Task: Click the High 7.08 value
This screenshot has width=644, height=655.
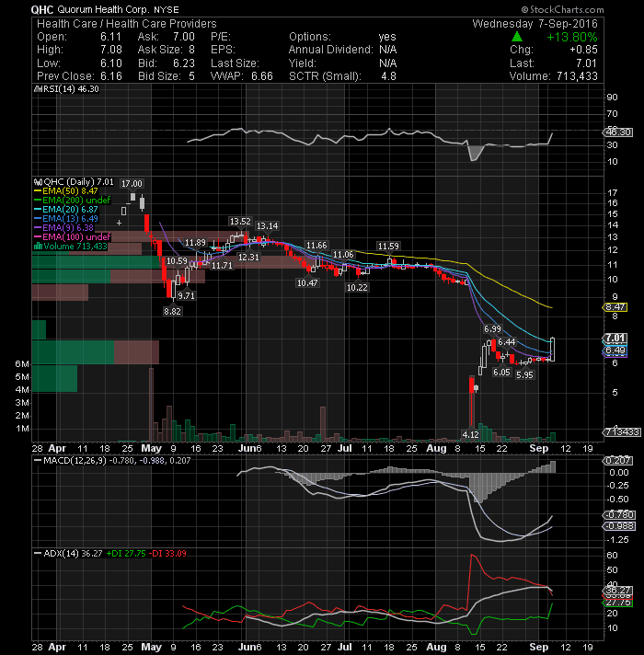Action: (x=79, y=50)
